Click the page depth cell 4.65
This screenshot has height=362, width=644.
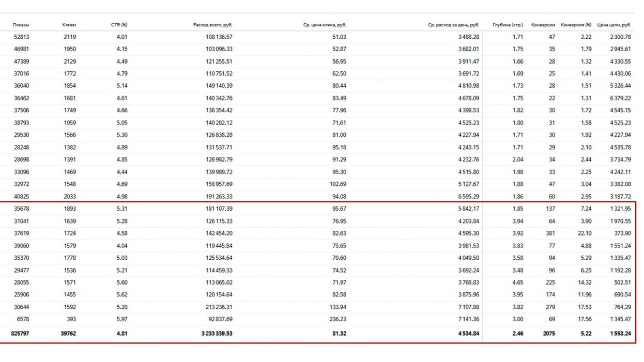[x=517, y=282]
